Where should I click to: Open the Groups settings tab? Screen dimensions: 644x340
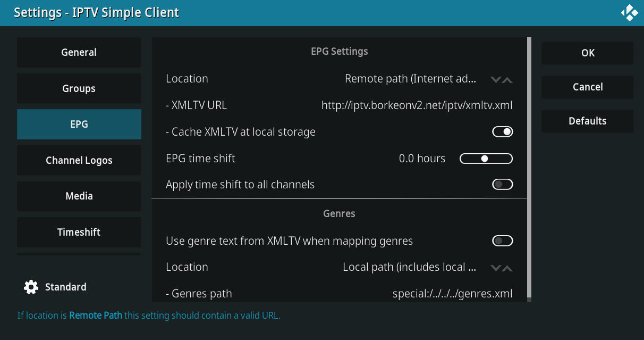79,88
